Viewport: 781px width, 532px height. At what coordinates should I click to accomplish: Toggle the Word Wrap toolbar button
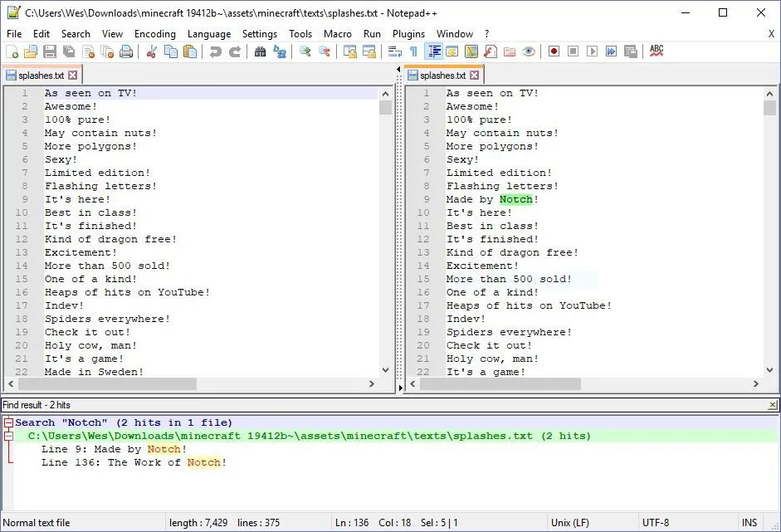394,51
